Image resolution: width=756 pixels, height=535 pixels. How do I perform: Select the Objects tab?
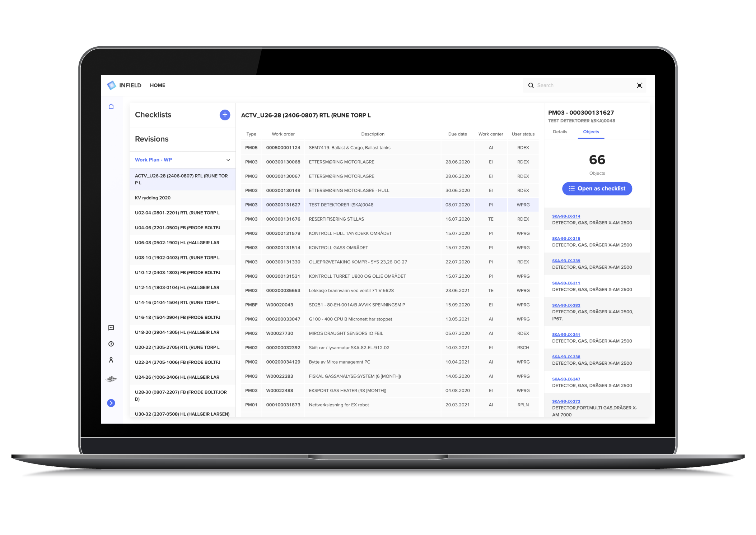coord(591,132)
